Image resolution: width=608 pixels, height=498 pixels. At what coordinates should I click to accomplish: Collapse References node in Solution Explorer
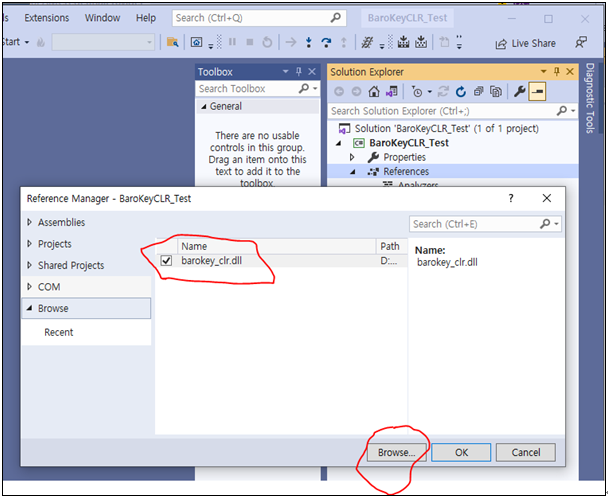[x=352, y=172]
